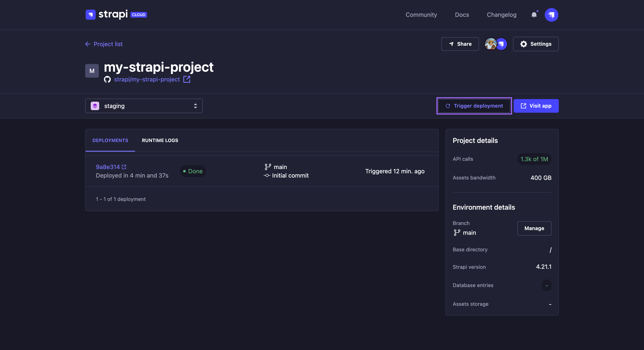This screenshot has width=644, height=350.
Task: Click the back arrow project list icon
Action: pyautogui.click(x=87, y=44)
